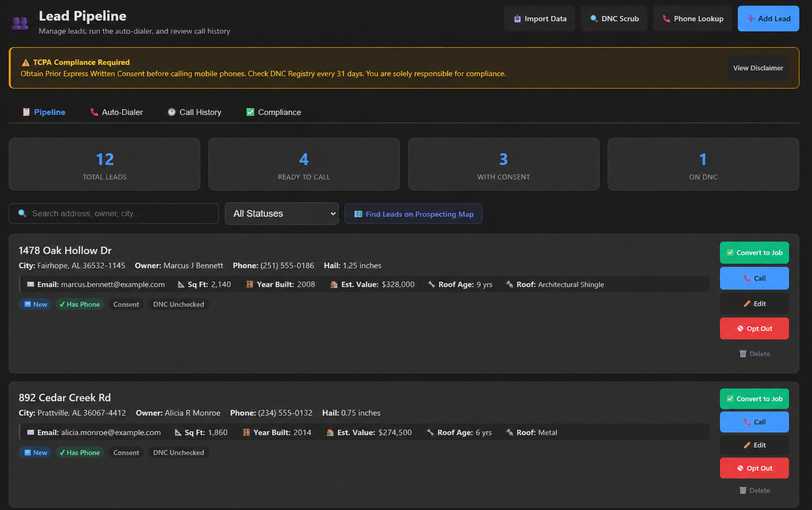Screen dimensions: 812x510
Task: Click New badge on Oak Hollow lead
Action: [x=35, y=304]
